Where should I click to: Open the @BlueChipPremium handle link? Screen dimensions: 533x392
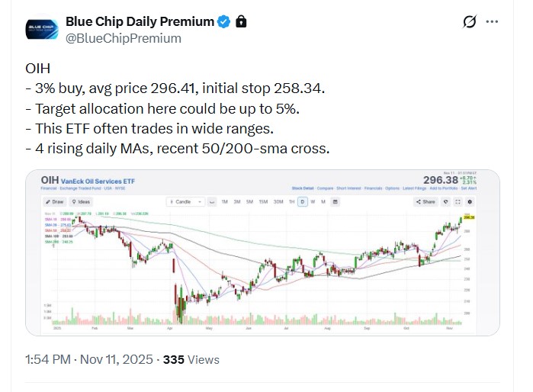(124, 37)
